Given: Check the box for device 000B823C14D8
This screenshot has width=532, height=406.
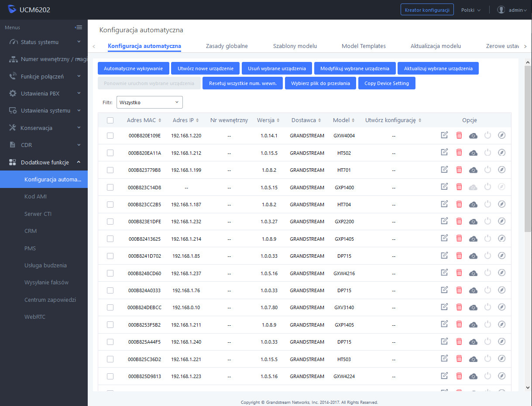Looking at the screenshot, I should tap(110, 187).
